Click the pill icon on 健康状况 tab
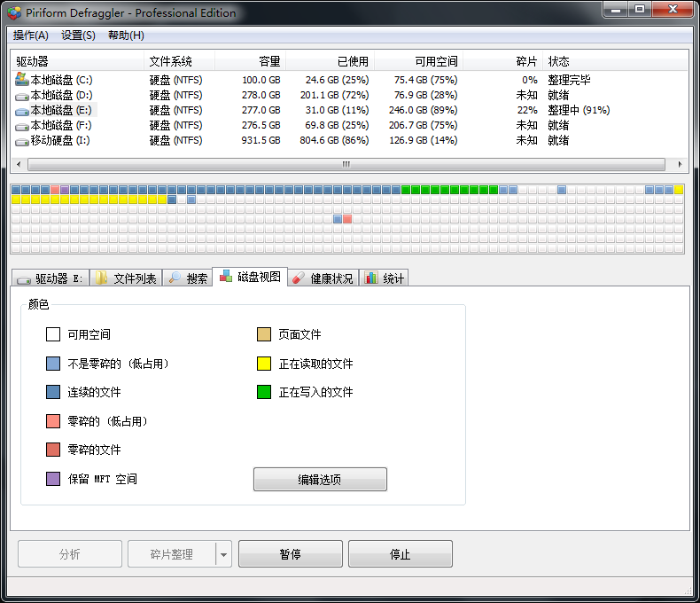This screenshot has width=700, height=603. (x=299, y=278)
